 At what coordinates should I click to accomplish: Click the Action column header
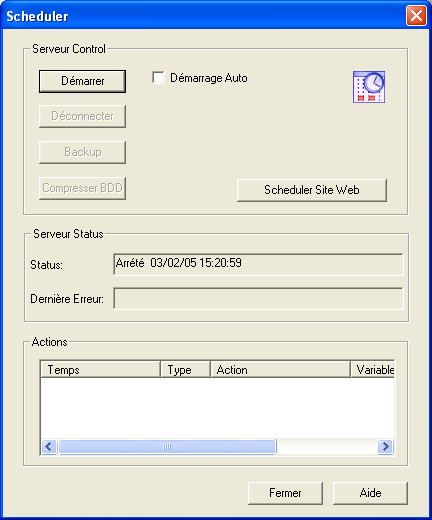[x=281, y=370]
